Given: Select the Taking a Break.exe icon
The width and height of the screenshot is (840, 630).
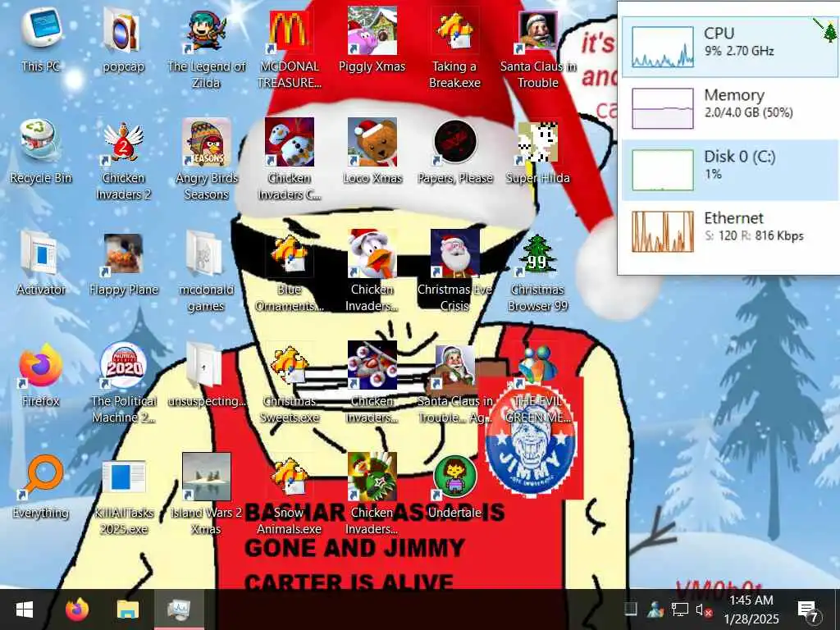Looking at the screenshot, I should [454, 48].
